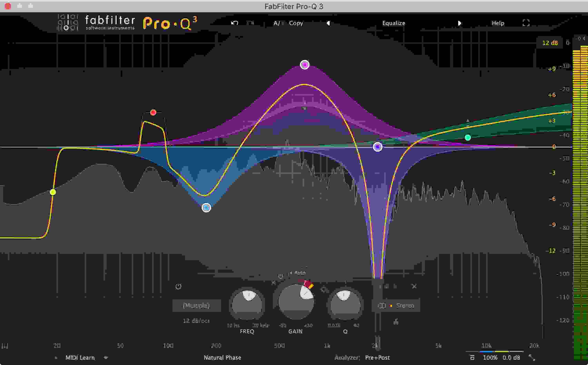The height and width of the screenshot is (365, 588).
Task: Click the 12 dB meter scale button
Action: [x=551, y=43]
